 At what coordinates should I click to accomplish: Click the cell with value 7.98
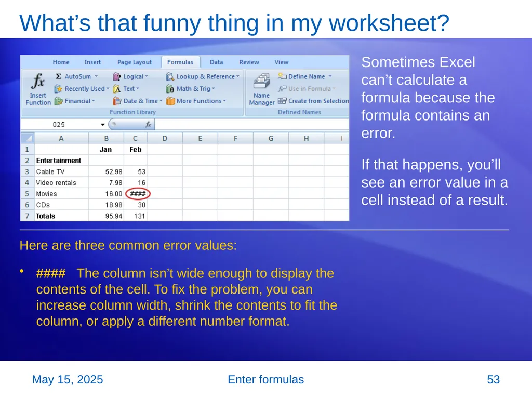click(106, 183)
